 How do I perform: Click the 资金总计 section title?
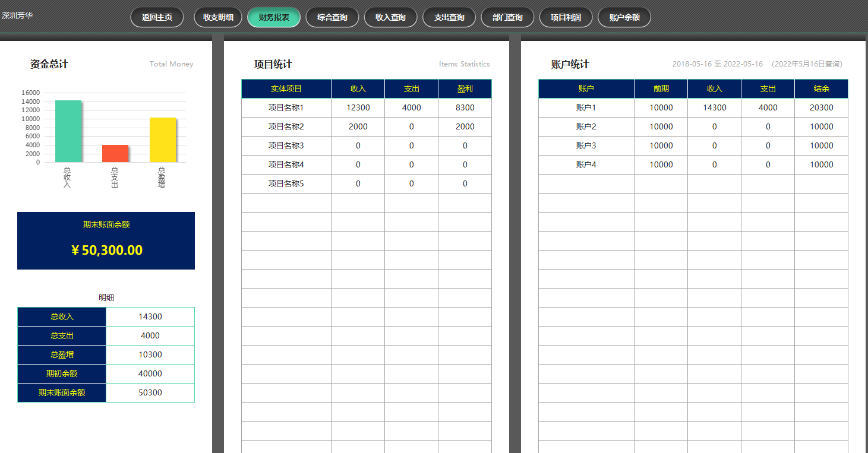click(x=49, y=64)
